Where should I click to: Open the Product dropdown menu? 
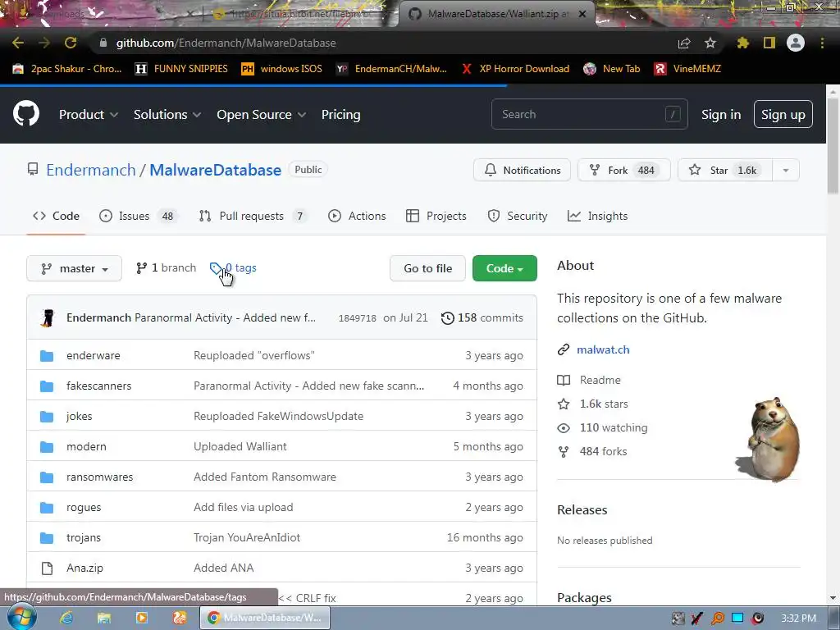pyautogui.click(x=89, y=115)
